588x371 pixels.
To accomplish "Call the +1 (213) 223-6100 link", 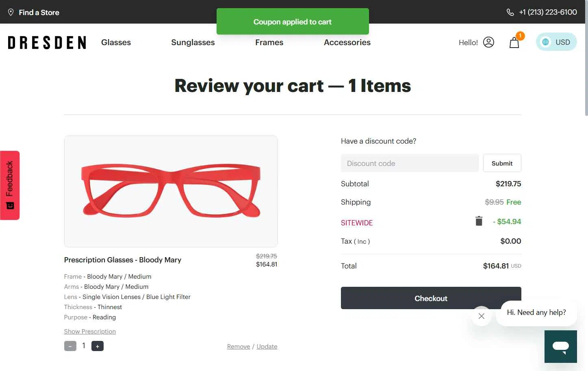I will tap(548, 12).
